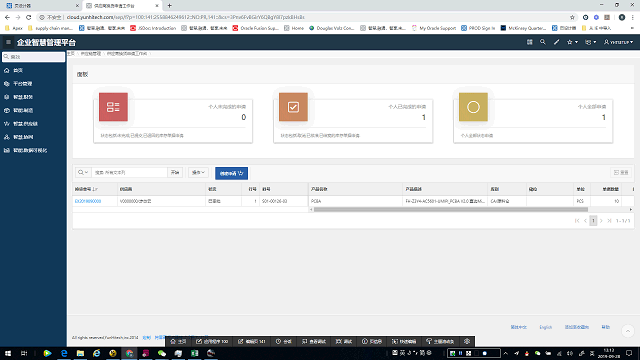The width and height of the screenshot is (640, 360).
Task: Click the count 1 on the orange card
Action: [x=424, y=118]
